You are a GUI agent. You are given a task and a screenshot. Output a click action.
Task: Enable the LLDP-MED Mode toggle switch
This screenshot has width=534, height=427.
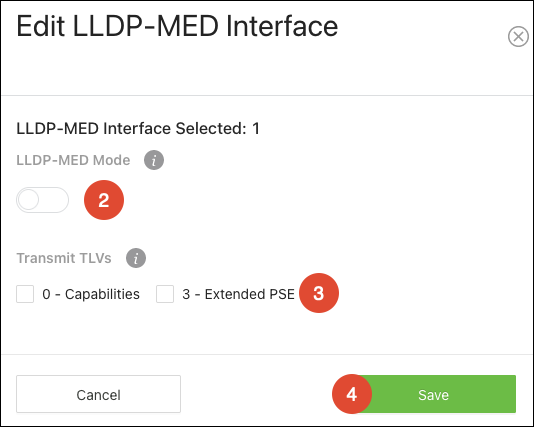click(x=43, y=200)
